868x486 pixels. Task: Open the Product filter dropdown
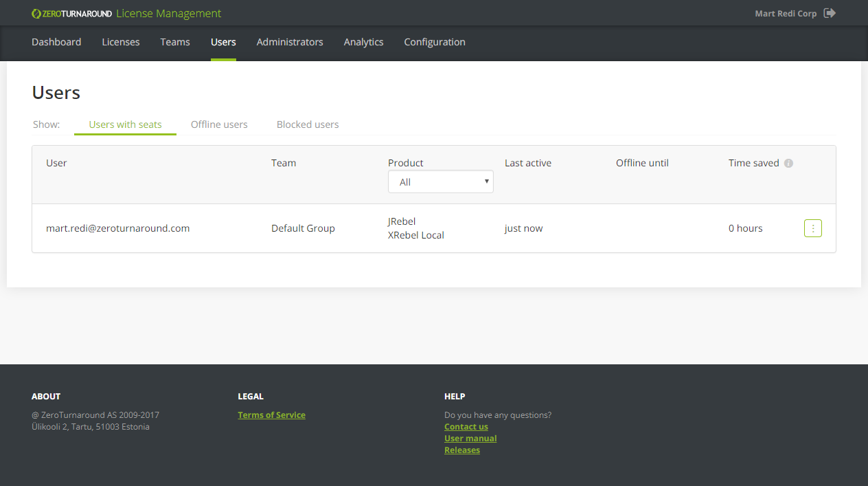441,181
